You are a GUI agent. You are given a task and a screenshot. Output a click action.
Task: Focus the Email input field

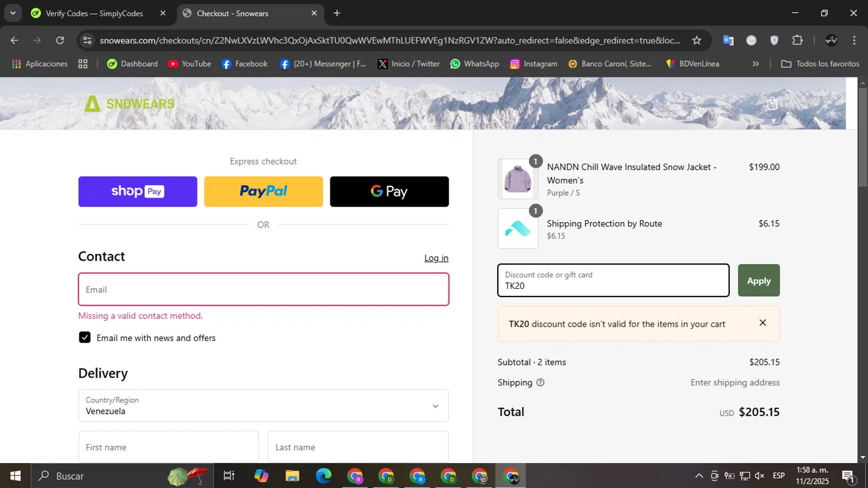click(263, 289)
